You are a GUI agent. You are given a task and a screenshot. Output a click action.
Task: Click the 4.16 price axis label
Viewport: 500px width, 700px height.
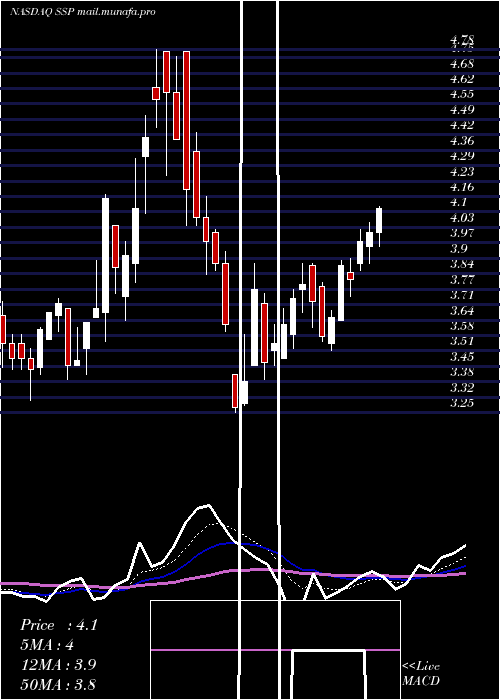click(x=462, y=187)
